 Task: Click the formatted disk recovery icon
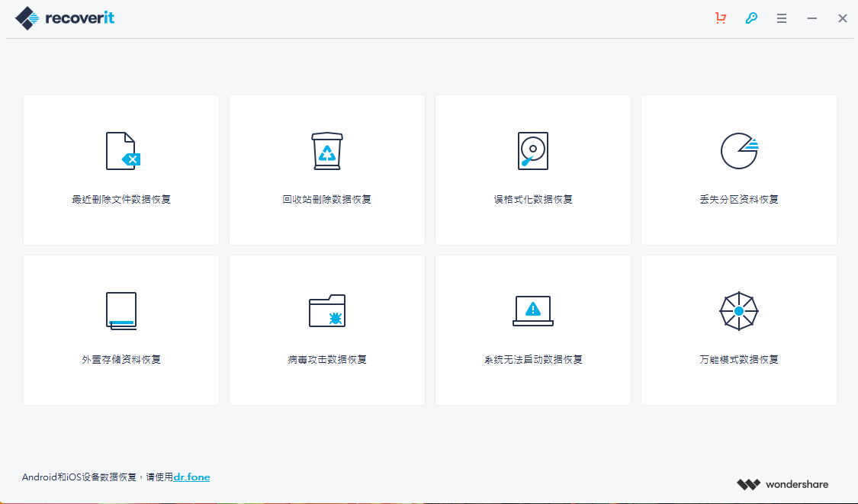point(533,151)
